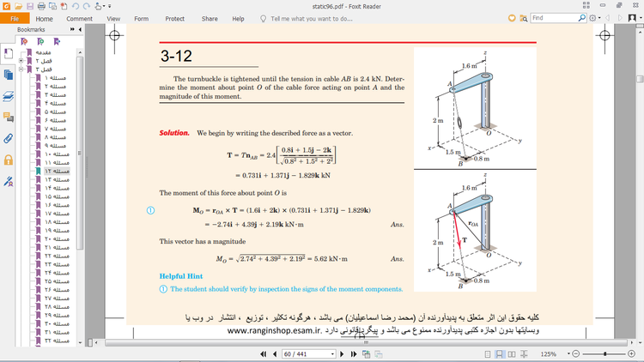The height and width of the screenshot is (362, 644).
Task: Expand the فصل ۲ bookmark tree node
Action: pyautogui.click(x=21, y=61)
